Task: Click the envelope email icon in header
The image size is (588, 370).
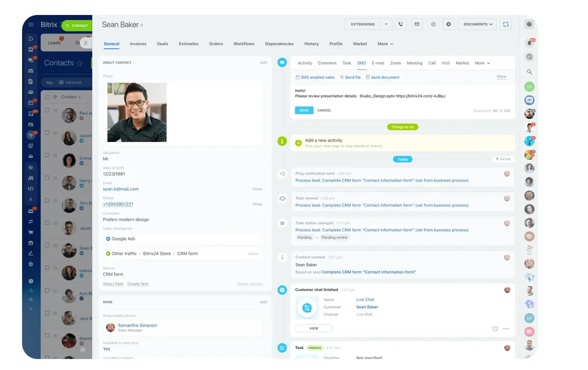Action: [x=417, y=24]
